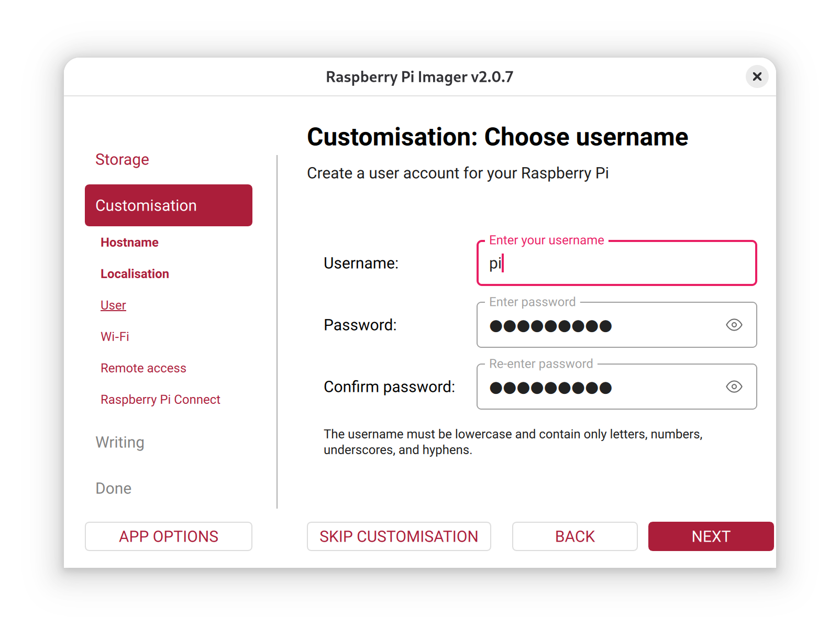Click 'Create a user account' subtitle text

(458, 173)
